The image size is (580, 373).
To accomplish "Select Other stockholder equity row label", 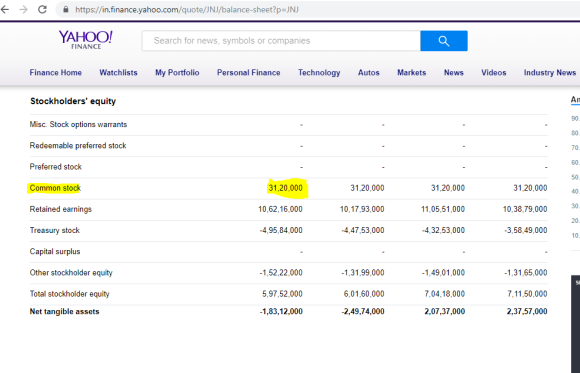I will point(71,273).
